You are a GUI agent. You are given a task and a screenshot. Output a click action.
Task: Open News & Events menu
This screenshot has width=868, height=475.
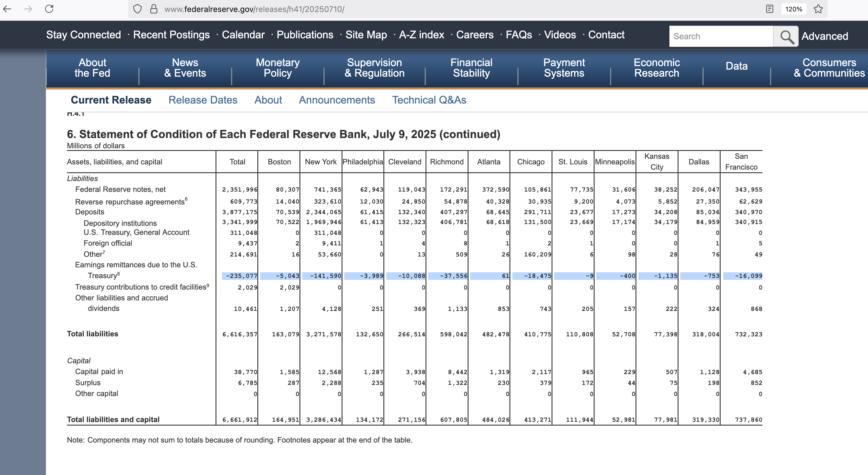pos(185,68)
